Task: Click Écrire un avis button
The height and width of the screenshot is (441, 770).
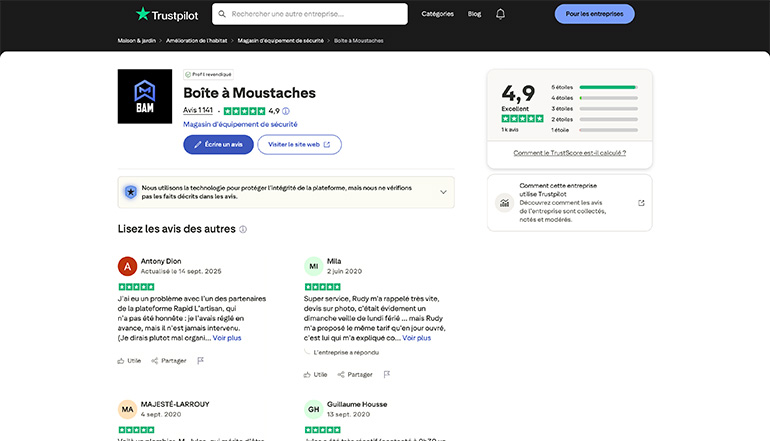Action: [219, 144]
